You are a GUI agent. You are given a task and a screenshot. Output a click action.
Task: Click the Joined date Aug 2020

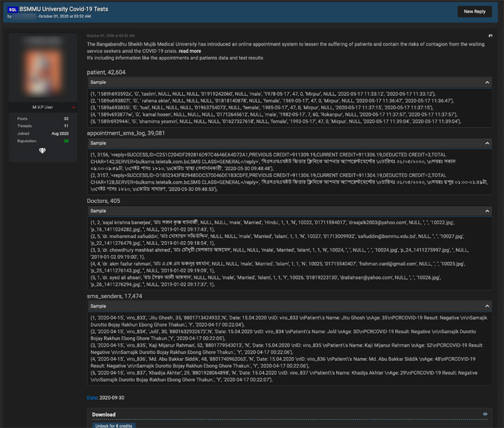pyautogui.click(x=60, y=134)
